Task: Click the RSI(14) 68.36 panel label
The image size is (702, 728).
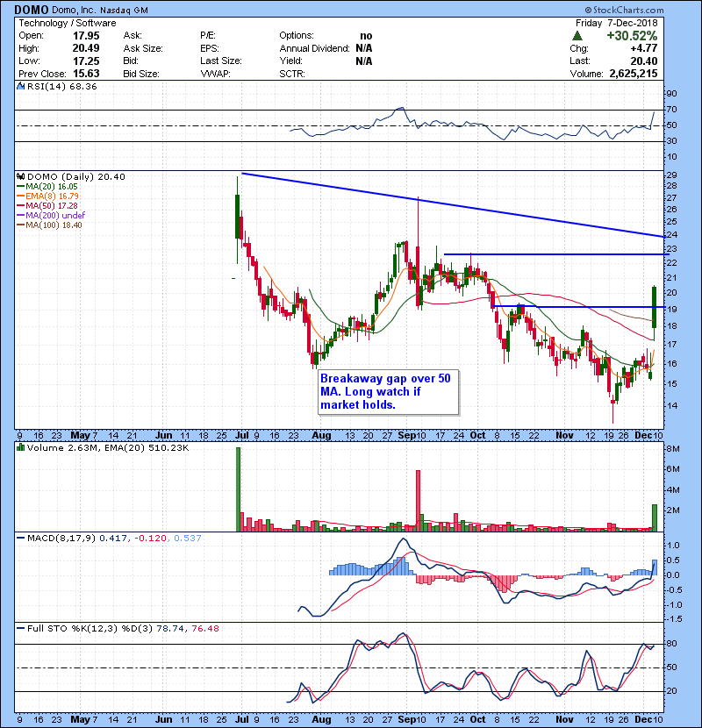Action: (x=61, y=86)
